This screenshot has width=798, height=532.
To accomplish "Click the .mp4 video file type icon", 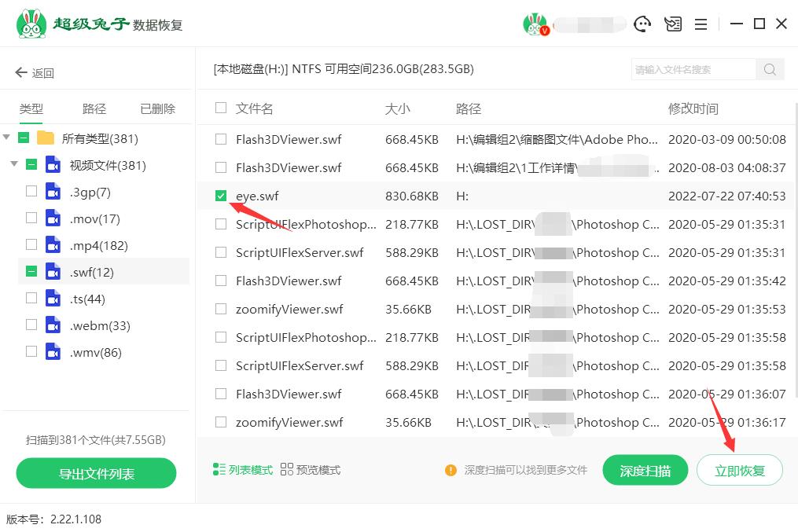I will pos(51,245).
